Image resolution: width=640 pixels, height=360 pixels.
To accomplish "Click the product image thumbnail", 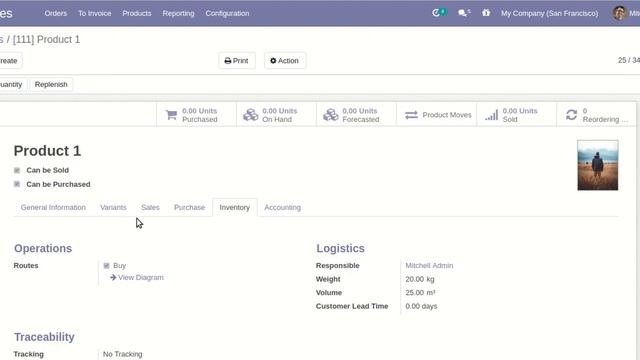I will point(598,165).
